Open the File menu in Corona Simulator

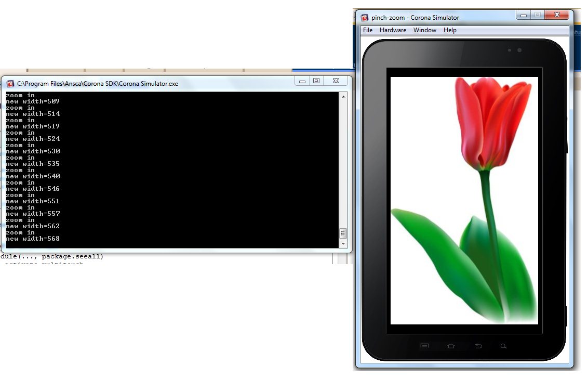[x=368, y=30]
